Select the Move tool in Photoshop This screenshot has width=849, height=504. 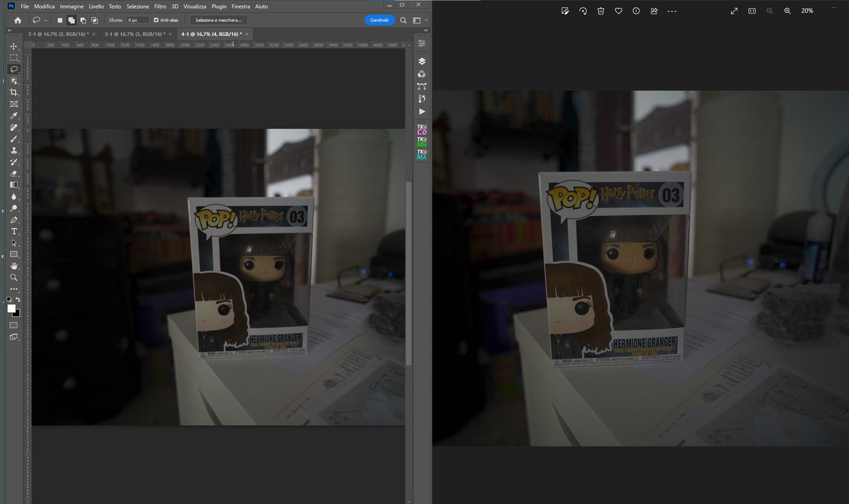click(14, 46)
